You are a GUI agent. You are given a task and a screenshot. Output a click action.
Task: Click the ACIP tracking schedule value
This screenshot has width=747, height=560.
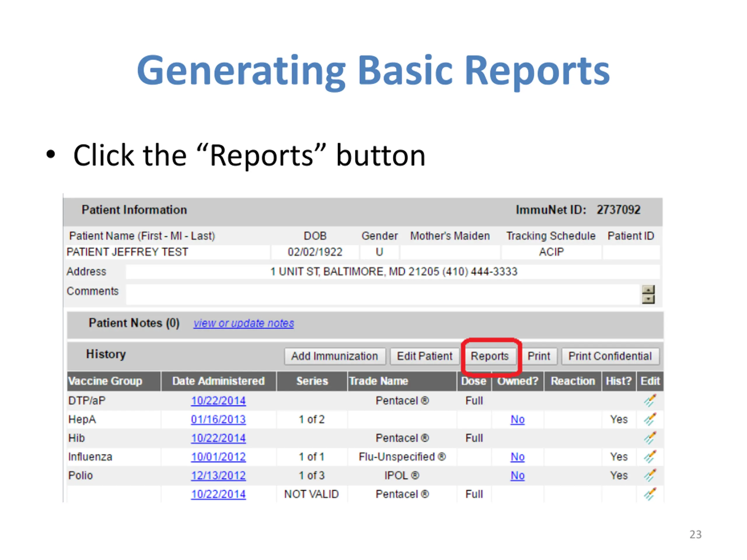[551, 252]
